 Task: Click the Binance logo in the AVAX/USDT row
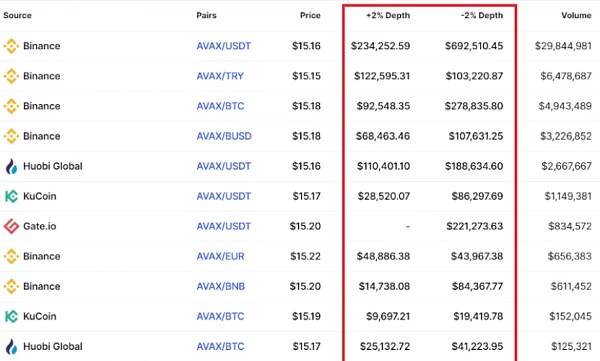point(11,46)
